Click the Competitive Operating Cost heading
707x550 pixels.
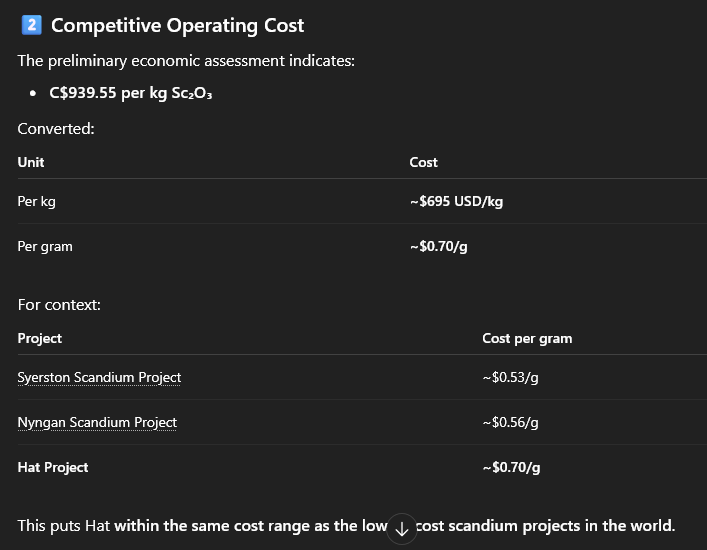coord(177,26)
